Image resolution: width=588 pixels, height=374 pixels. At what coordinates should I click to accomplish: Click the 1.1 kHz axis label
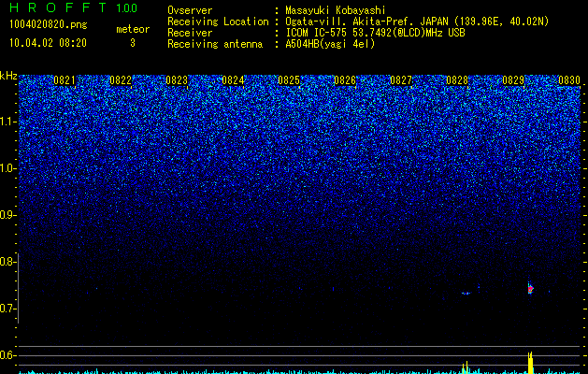7,122
